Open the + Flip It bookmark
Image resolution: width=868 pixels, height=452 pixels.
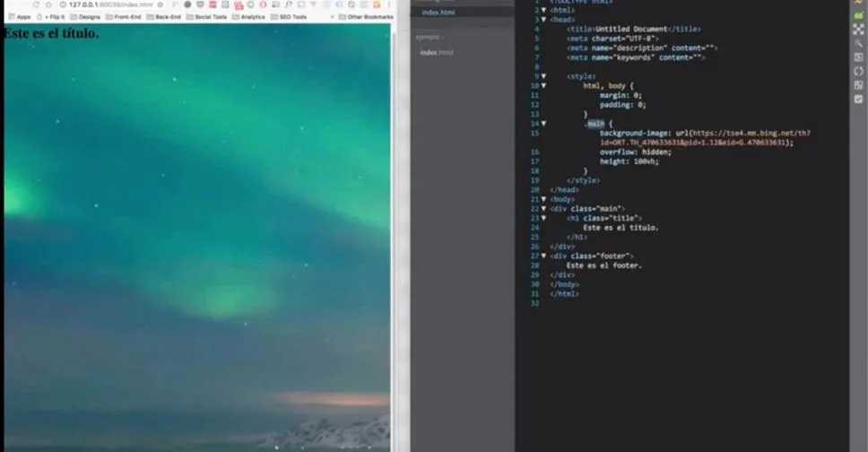tap(51, 17)
